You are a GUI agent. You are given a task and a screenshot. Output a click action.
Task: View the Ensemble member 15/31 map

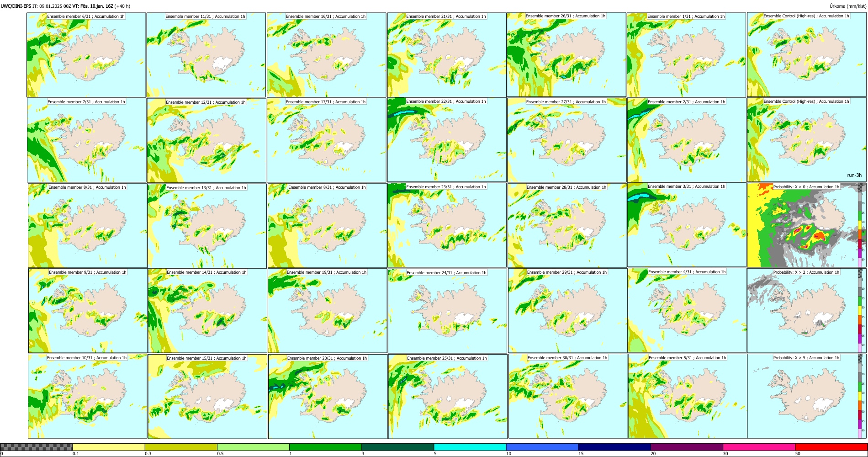pos(207,396)
